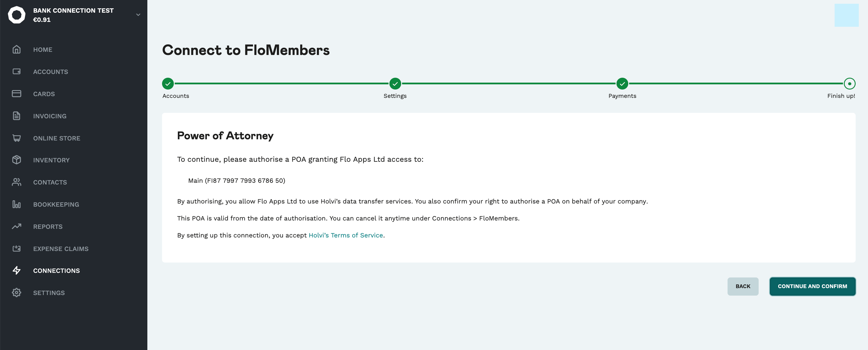Select the Contacts people icon

tap(16, 182)
